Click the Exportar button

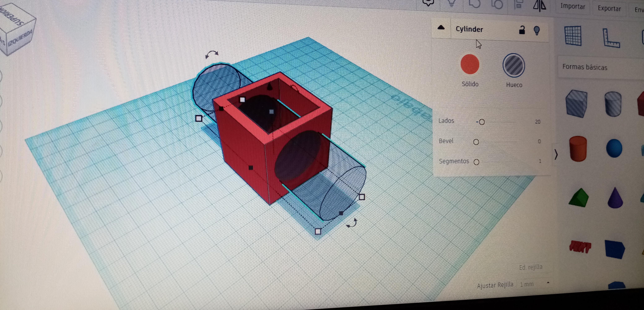pos(609,9)
